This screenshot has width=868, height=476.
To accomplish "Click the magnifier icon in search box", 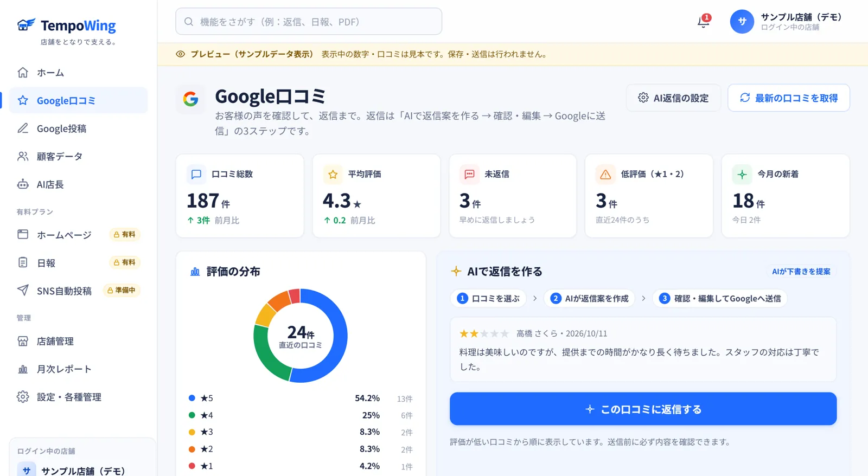I will click(x=189, y=22).
